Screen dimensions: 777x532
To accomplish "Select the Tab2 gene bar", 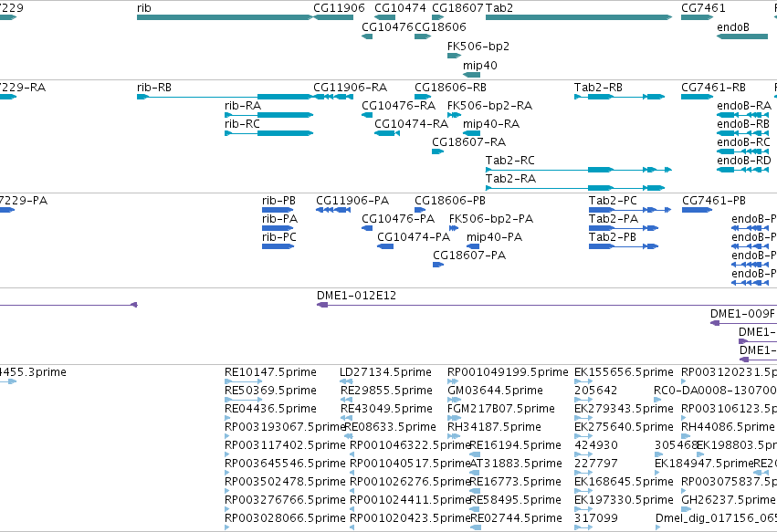I will point(579,17).
